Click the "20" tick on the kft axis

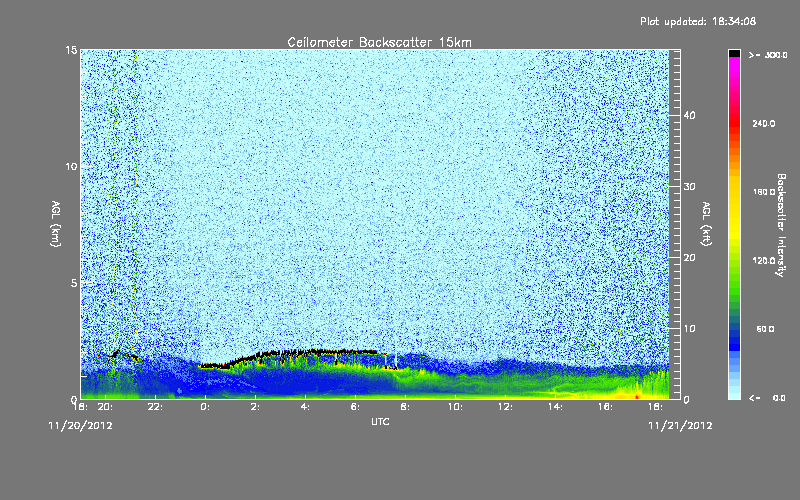pos(689,258)
